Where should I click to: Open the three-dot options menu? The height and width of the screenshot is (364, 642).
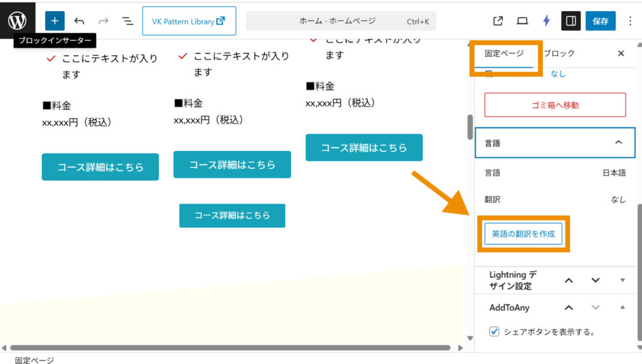pyautogui.click(x=630, y=21)
